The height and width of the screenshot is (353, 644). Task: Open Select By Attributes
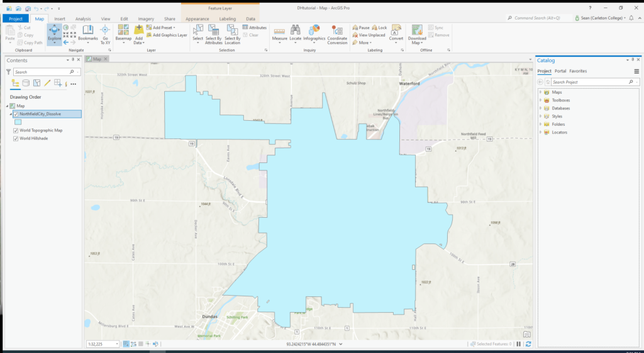coord(214,35)
